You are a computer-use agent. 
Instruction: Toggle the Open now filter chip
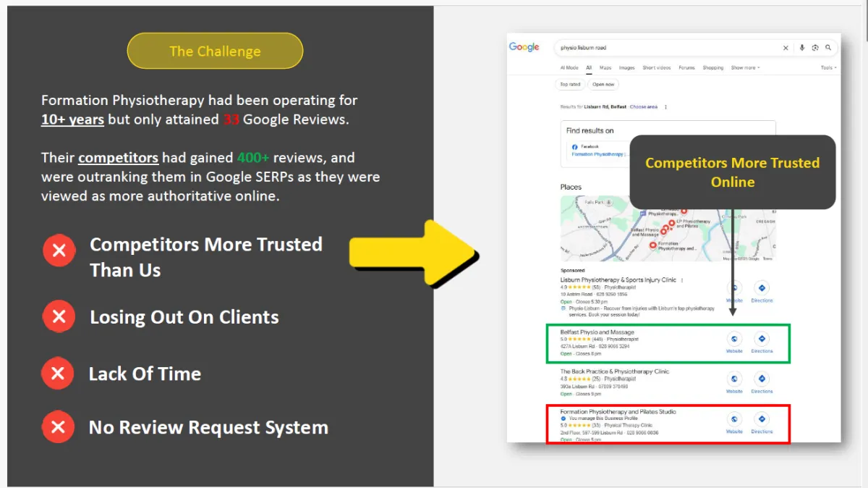coord(603,85)
